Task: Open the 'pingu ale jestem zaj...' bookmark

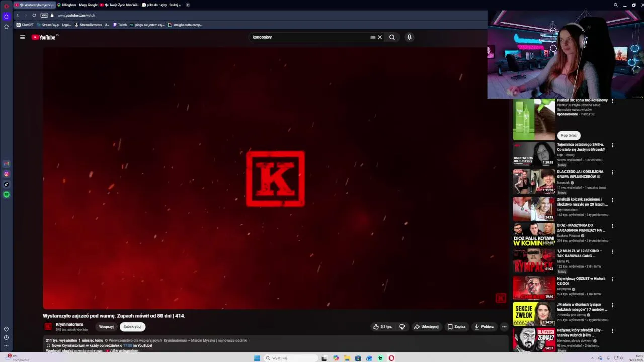Action: point(147,25)
